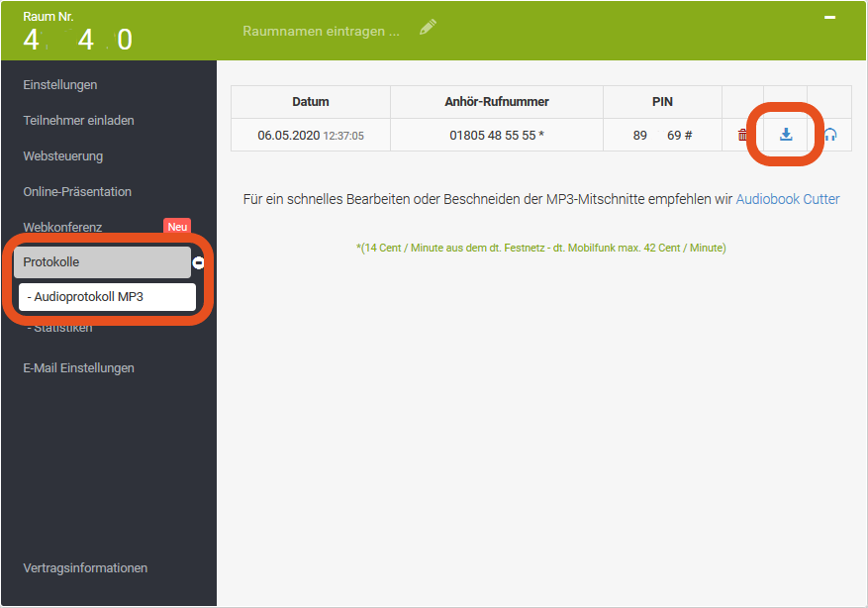Play the recording using the headphones icon
This screenshot has height=608, width=868.
[829, 136]
